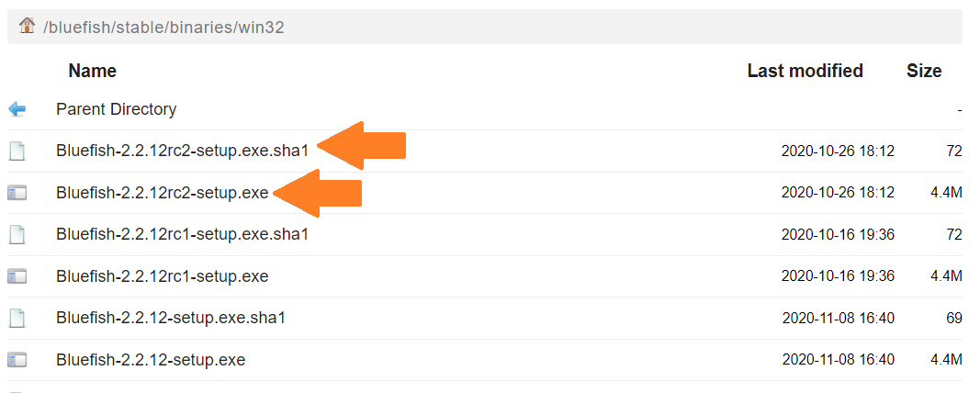
Task: Click the /bluefish/stable/binaries/win32 path text
Action: click(163, 28)
